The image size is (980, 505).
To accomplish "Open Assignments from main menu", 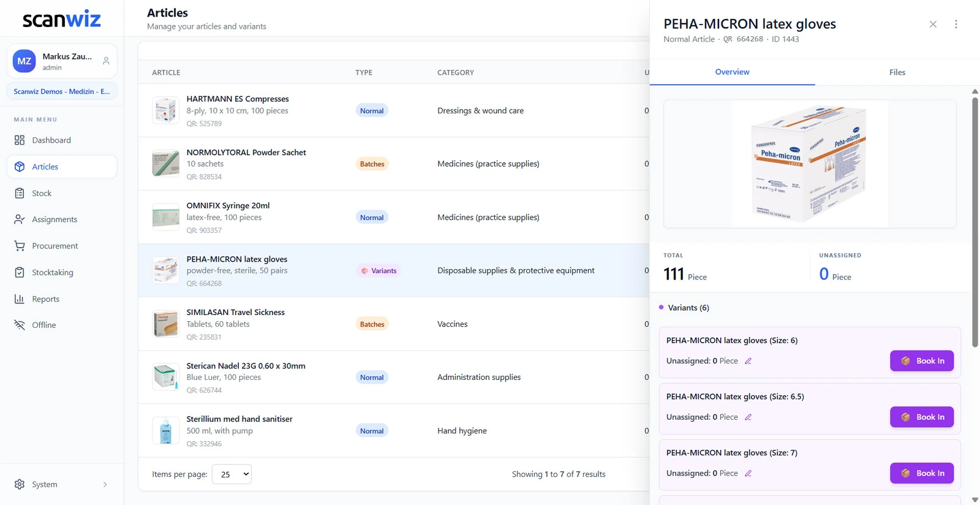I will coord(62,219).
